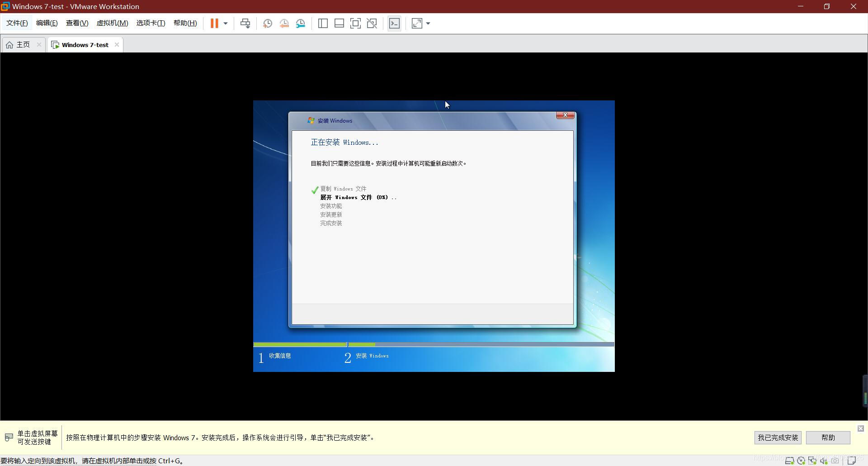Image resolution: width=868 pixels, height=466 pixels.
Task: Close the Windows 7-test tab
Action: click(x=117, y=44)
